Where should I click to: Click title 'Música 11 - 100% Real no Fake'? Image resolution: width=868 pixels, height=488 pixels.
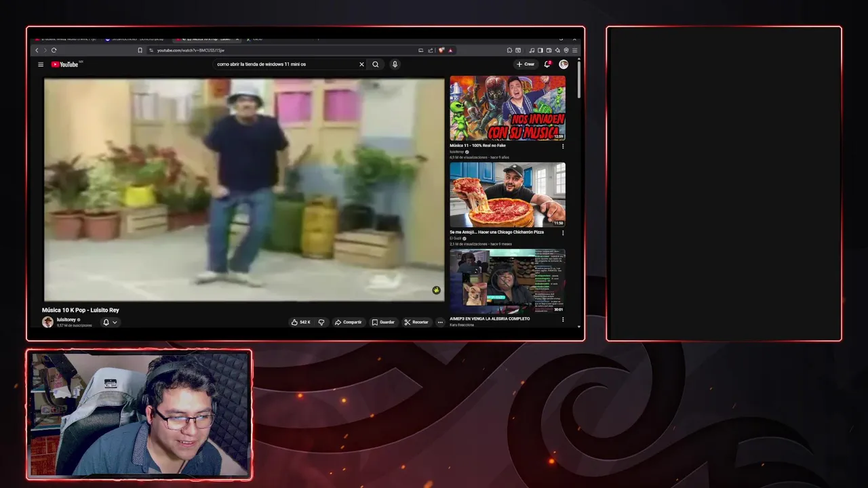(477, 146)
